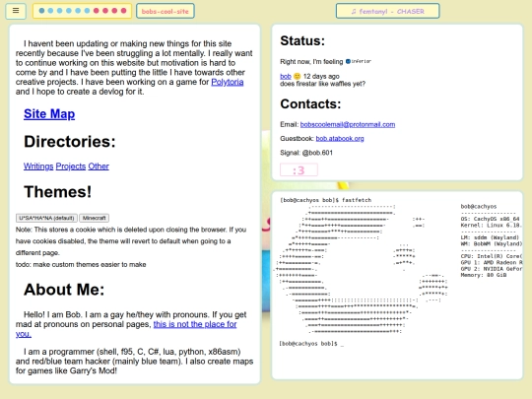Click 'todo: make custom themes easier to make'
Image resolution: width=532 pixels, height=399 pixels.
point(81,265)
